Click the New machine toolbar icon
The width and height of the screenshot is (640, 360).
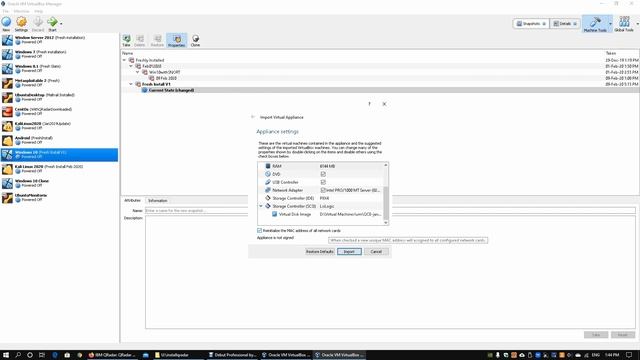click(x=6, y=24)
